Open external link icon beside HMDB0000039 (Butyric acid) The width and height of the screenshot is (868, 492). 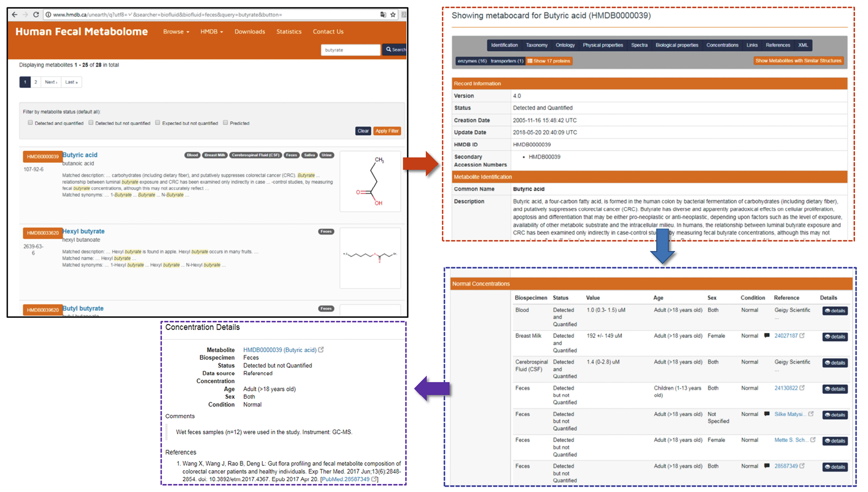(321, 350)
